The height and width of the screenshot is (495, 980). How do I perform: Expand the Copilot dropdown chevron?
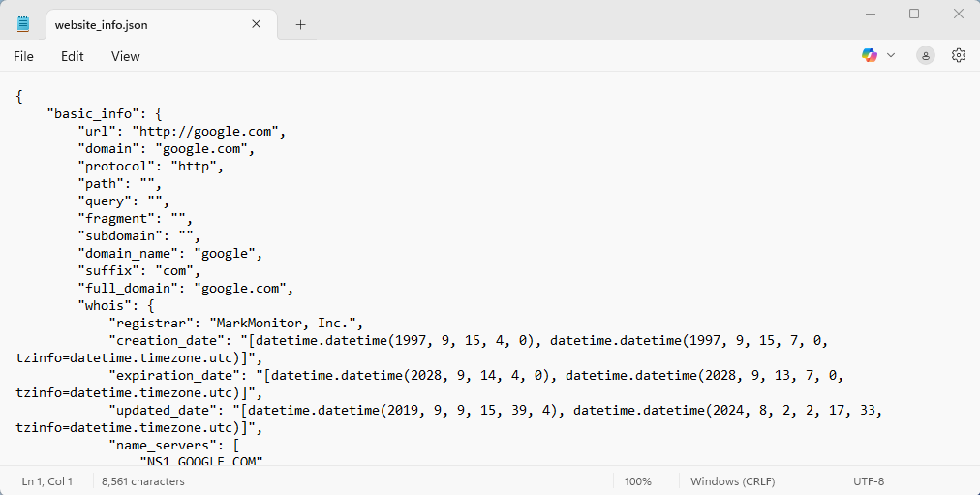[x=891, y=56]
